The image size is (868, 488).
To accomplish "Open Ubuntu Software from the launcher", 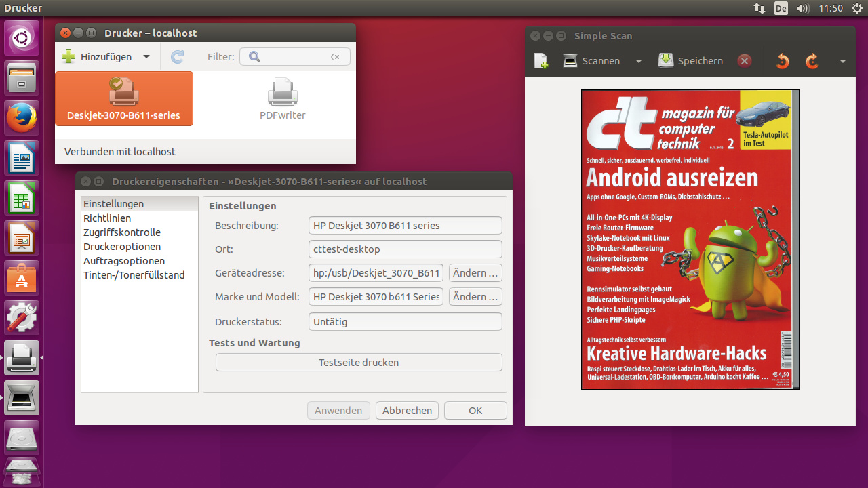I will tap(22, 279).
